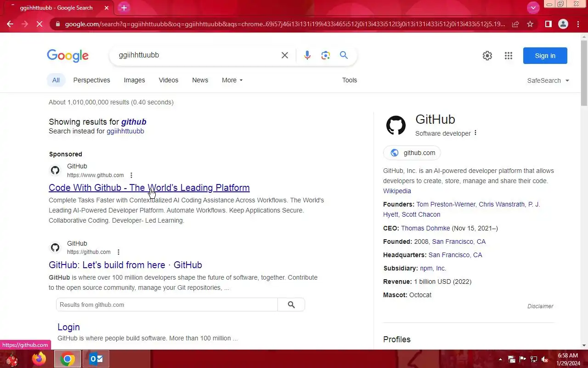Open San Francisco, CA headquarters link
This screenshot has height=368, width=588.
click(x=455, y=255)
